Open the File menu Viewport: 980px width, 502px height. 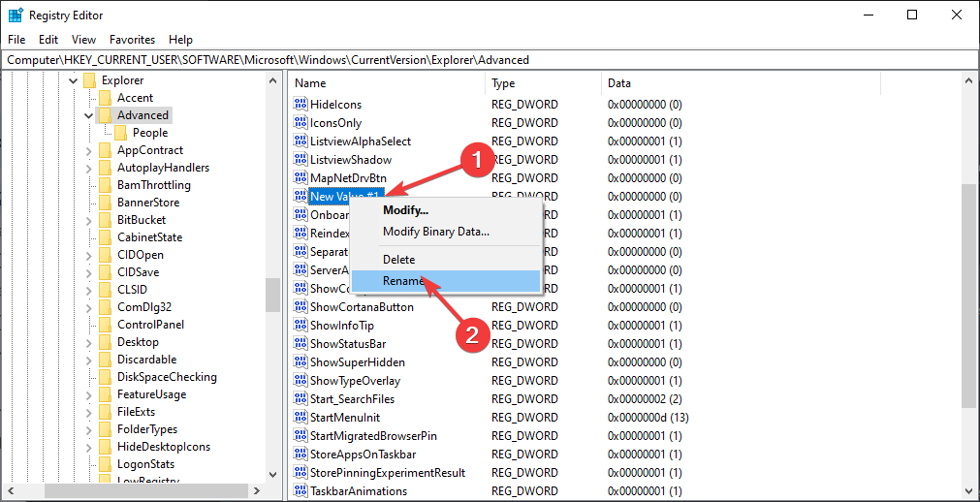click(x=16, y=40)
